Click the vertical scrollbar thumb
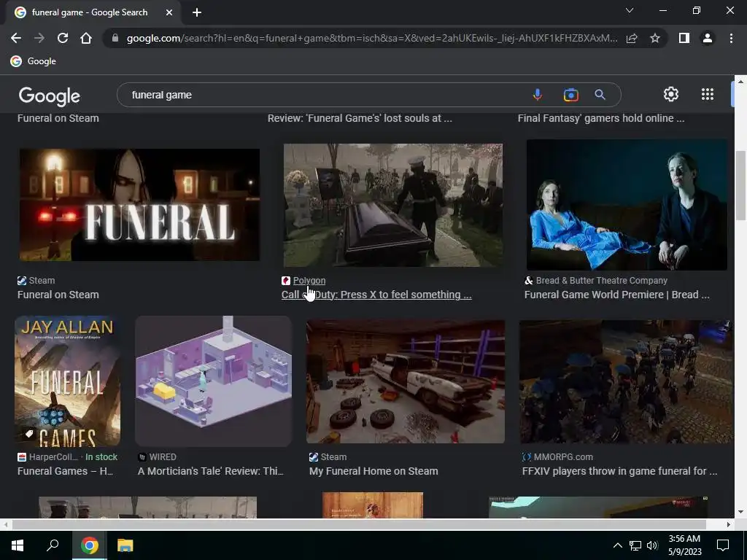The width and height of the screenshot is (747, 560). click(x=741, y=186)
